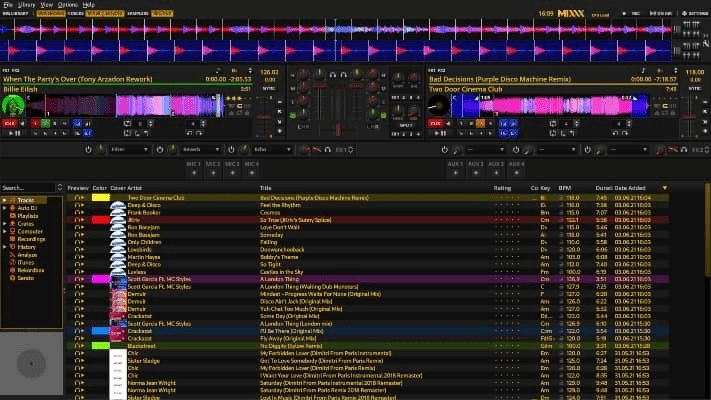
Task: Expand the Computer tree item
Action: click(x=5, y=231)
